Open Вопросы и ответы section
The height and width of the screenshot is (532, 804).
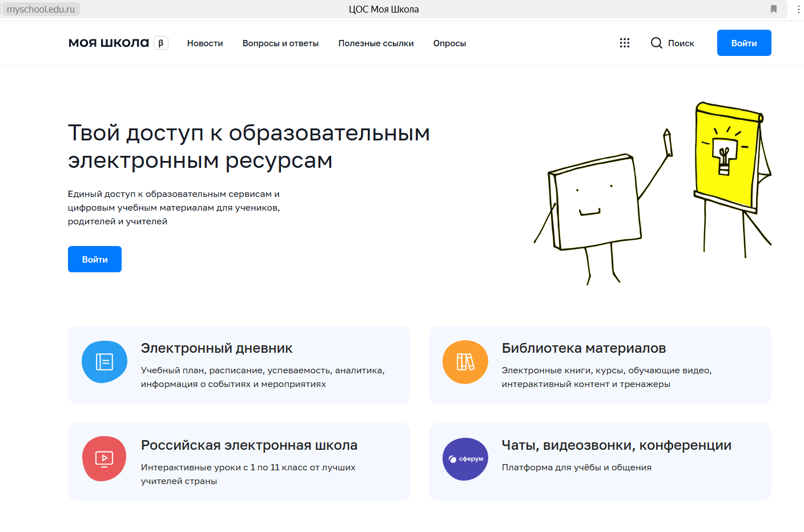pos(280,43)
